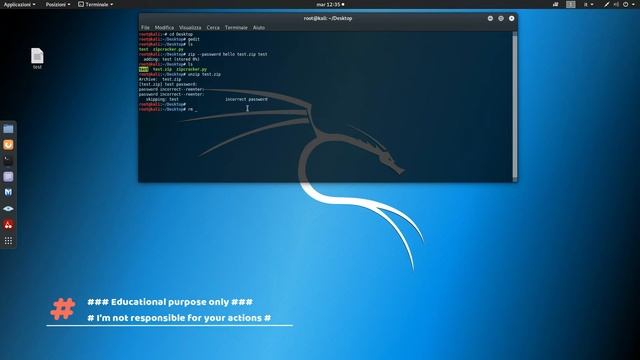Launch Burp Suite from the dock
The width and height of the screenshot is (640, 360).
(8, 145)
